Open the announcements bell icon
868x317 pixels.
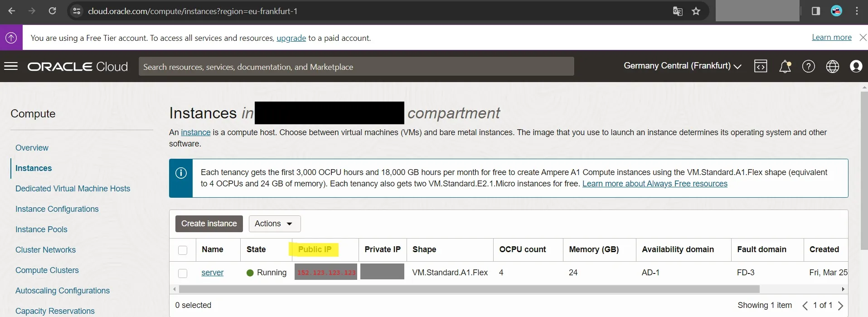tap(785, 67)
